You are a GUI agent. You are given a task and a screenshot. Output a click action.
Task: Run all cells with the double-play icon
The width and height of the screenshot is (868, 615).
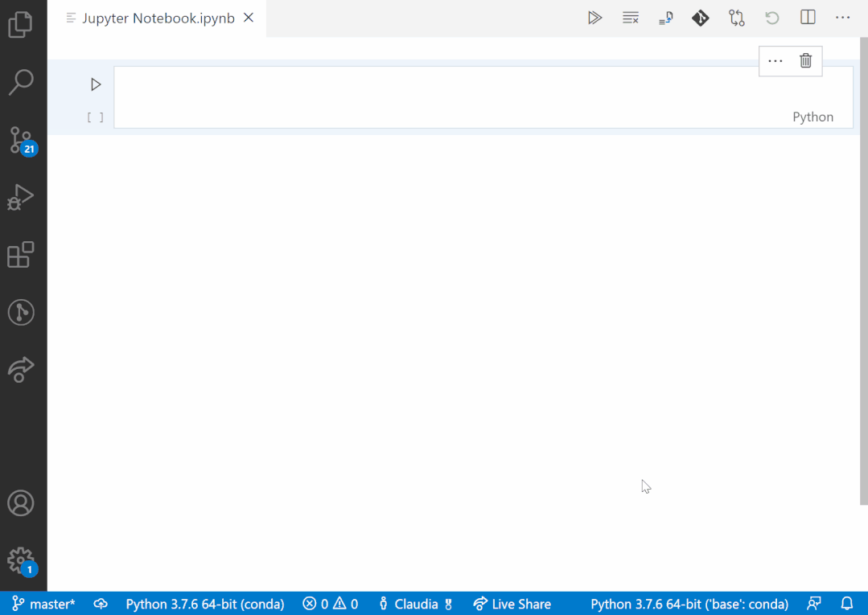pos(595,17)
